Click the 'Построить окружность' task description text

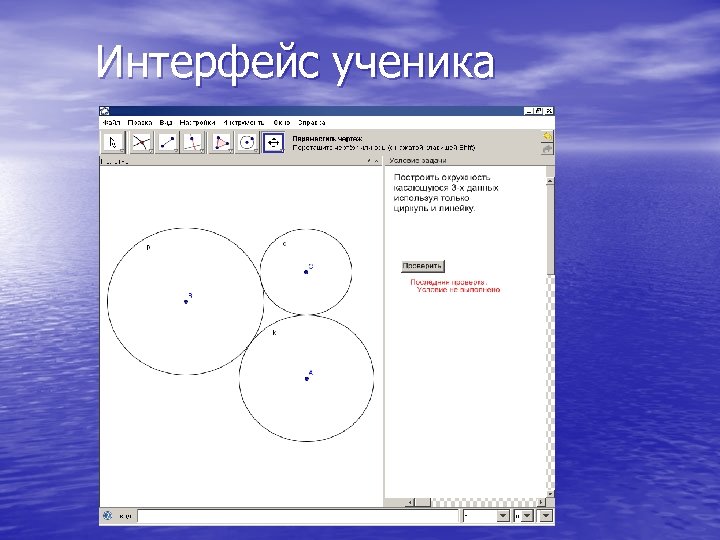pyautogui.click(x=442, y=177)
